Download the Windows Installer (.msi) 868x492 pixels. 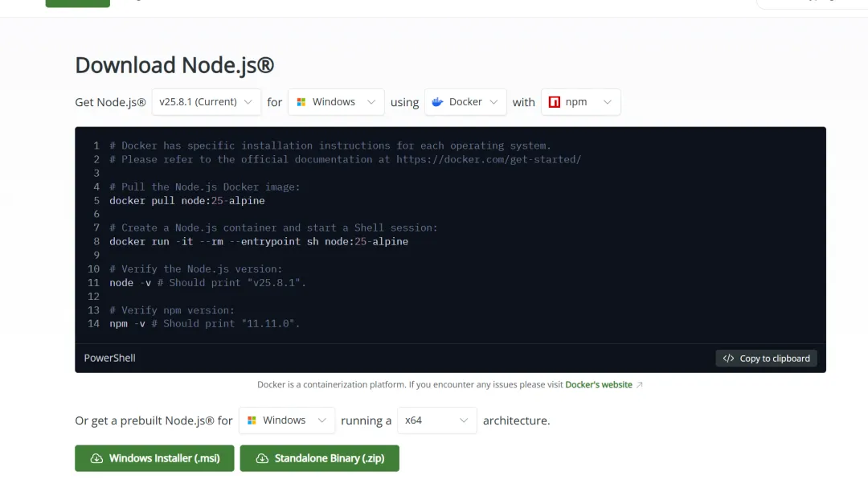154,458
